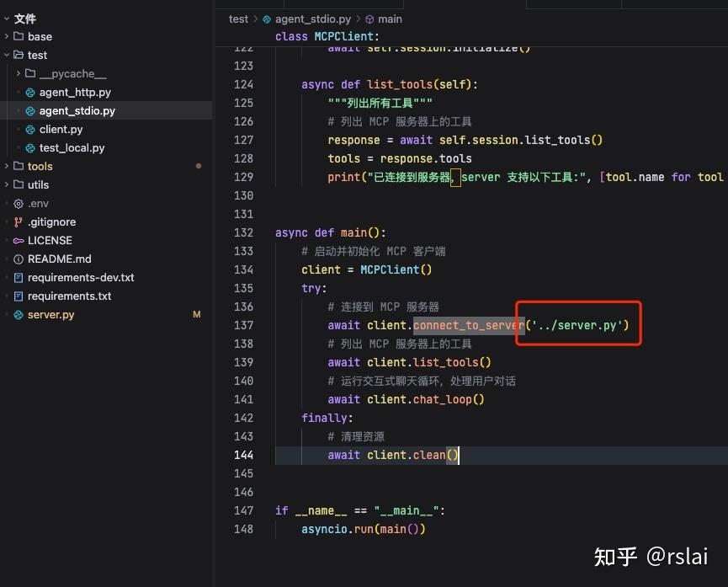728x587 pixels.
Task: Click the __pycache__ folder icon
Action: pos(30,73)
